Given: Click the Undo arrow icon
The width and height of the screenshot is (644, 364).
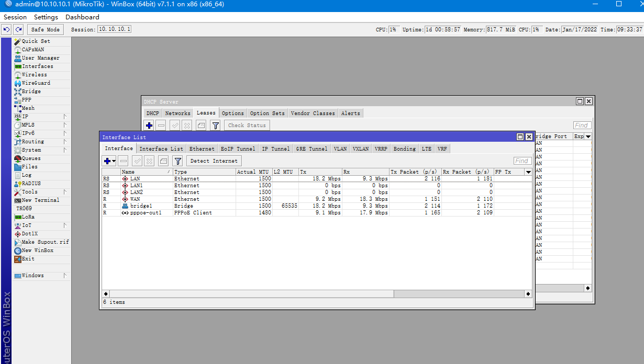Looking at the screenshot, I should click(x=7, y=29).
